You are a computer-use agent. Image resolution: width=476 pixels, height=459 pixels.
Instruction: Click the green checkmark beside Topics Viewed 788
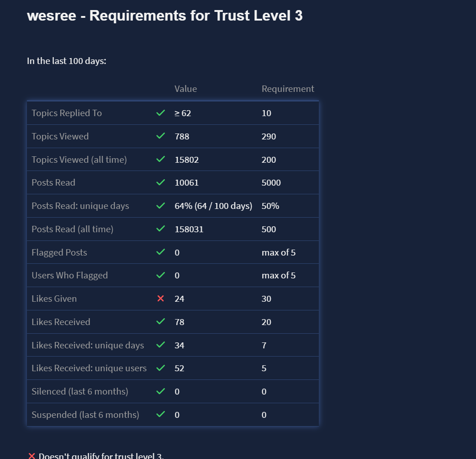click(160, 136)
